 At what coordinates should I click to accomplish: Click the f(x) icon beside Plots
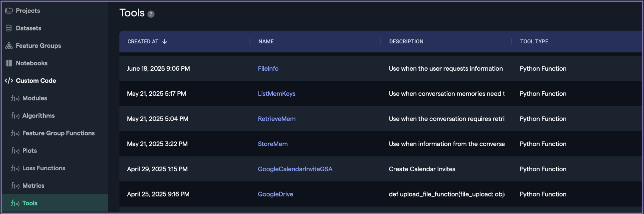15,151
